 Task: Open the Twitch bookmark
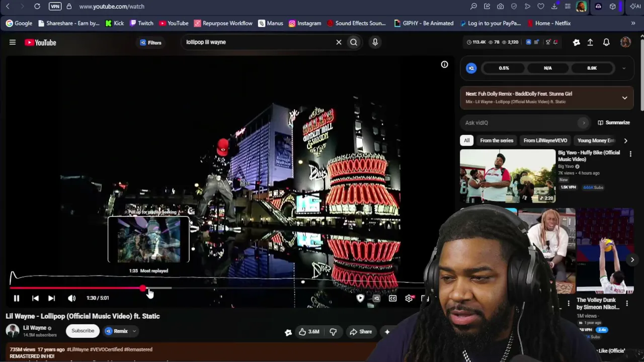[141, 23]
